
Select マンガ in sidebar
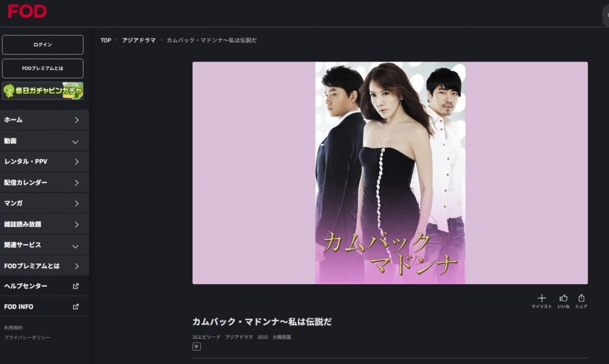pos(44,203)
